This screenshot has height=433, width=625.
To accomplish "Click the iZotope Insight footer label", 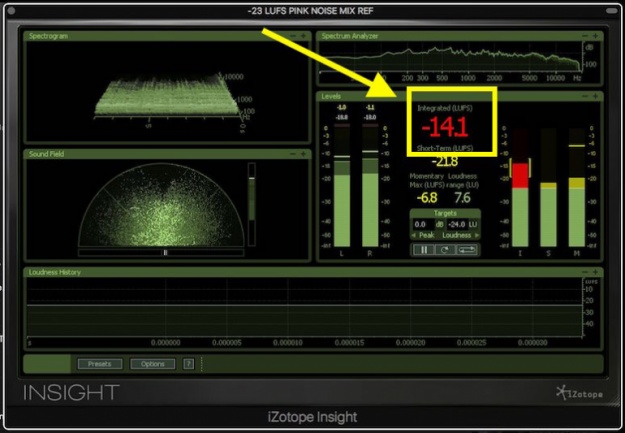I will 312,417.
